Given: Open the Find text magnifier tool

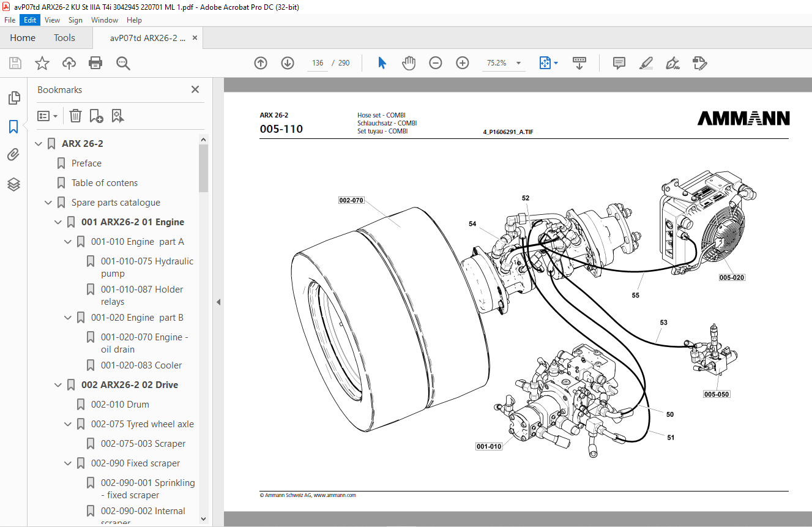Looking at the screenshot, I should click(123, 63).
